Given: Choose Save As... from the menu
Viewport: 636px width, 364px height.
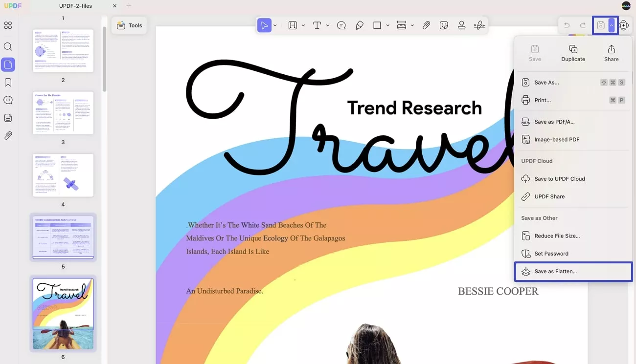Looking at the screenshot, I should pyautogui.click(x=573, y=83).
